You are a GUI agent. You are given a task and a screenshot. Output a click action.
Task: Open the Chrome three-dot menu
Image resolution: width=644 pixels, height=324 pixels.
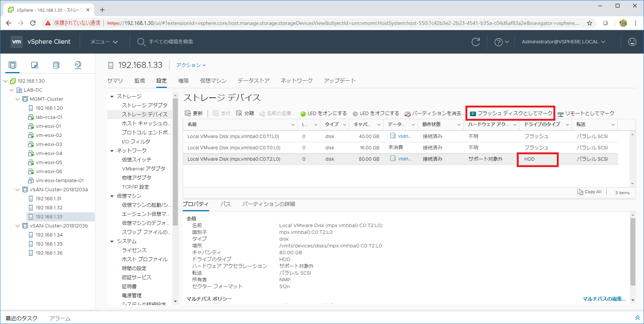click(x=635, y=23)
